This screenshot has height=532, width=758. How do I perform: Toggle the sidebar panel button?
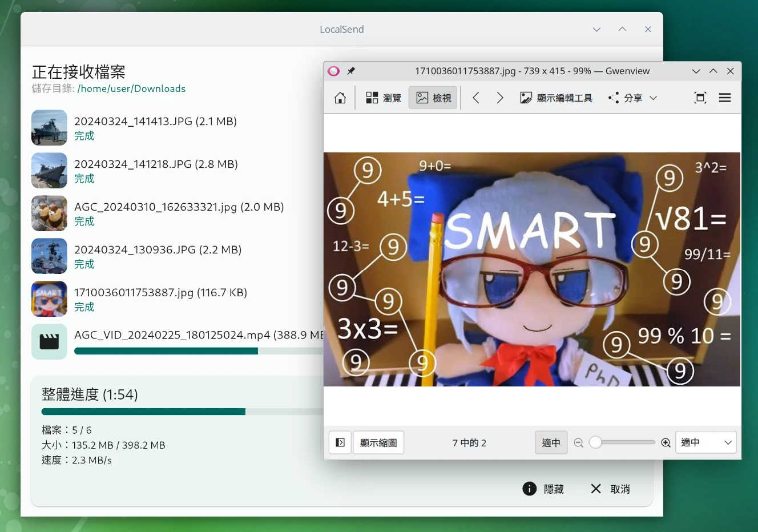pos(340,443)
